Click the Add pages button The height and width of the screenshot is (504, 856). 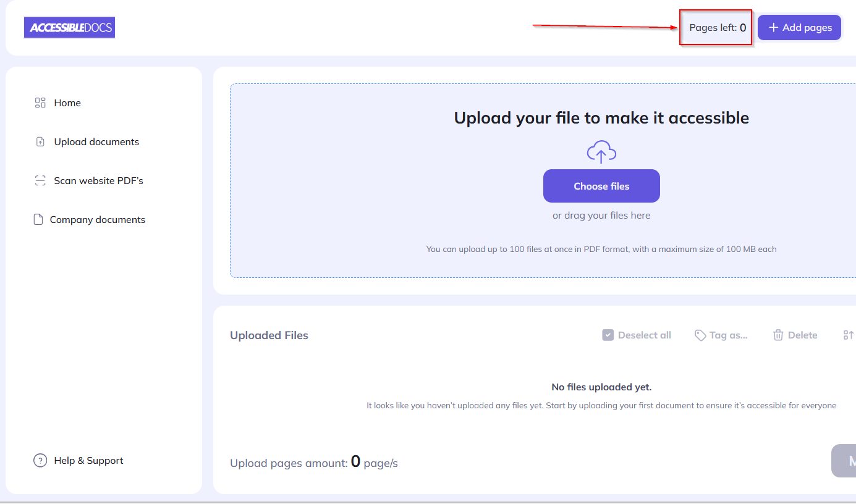pos(799,27)
